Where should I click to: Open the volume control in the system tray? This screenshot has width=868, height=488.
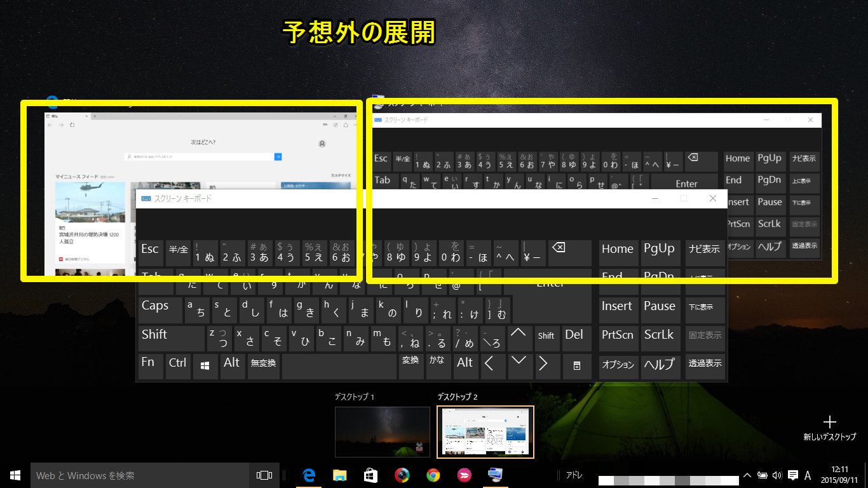[776, 475]
